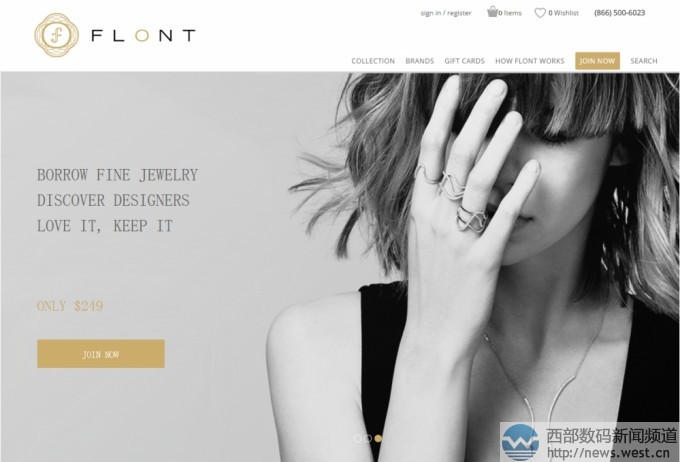Click the sign in / register link
The width and height of the screenshot is (680, 462).
[x=446, y=13]
